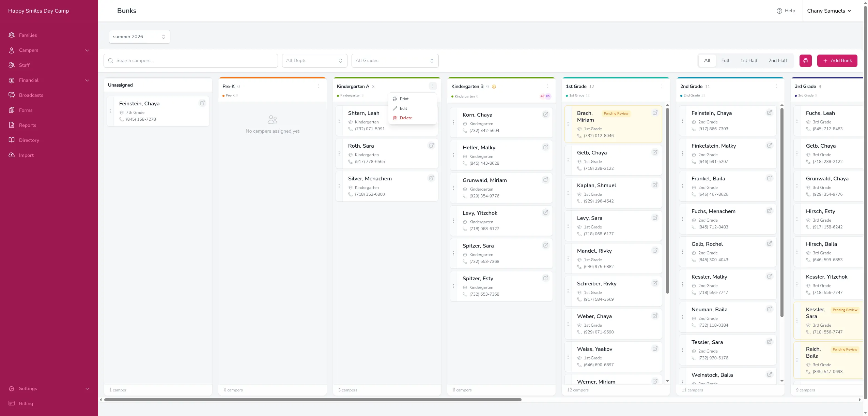Select the 2nd Half session filter
868x416 pixels.
[778, 61]
